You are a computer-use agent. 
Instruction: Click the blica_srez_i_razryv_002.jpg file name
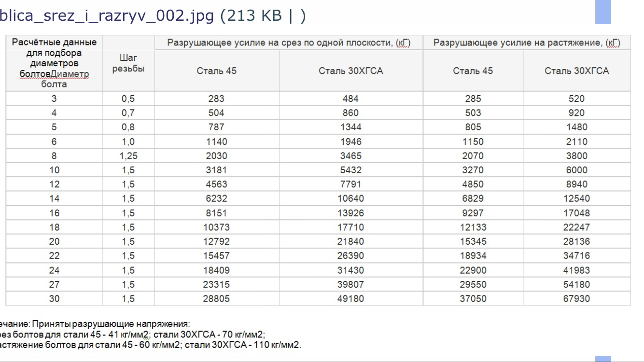(x=106, y=15)
